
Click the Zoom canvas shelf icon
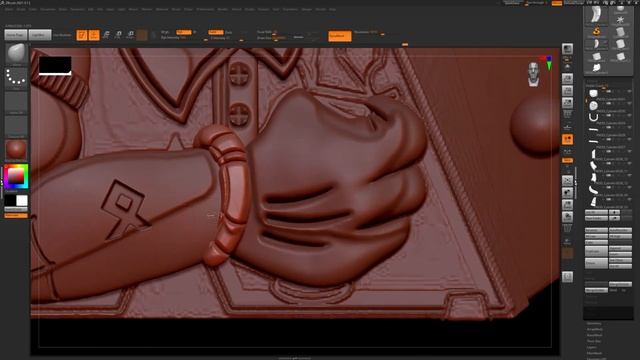pyautogui.click(x=567, y=91)
